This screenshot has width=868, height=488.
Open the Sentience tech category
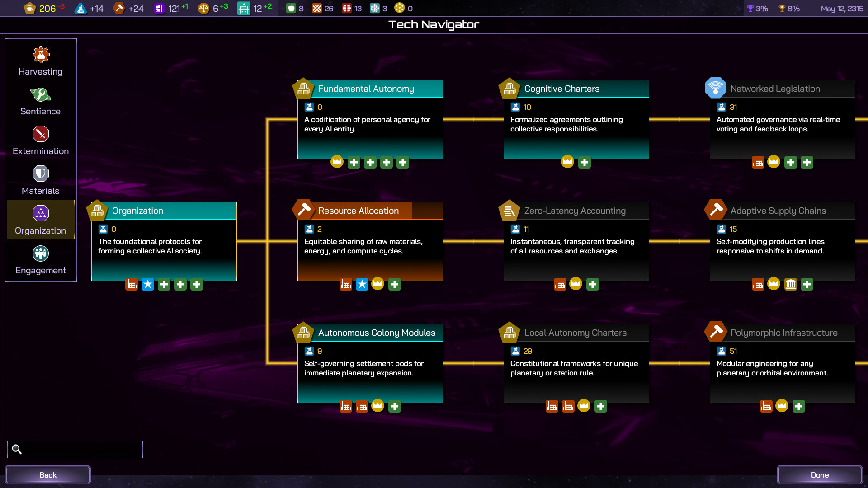click(x=40, y=101)
